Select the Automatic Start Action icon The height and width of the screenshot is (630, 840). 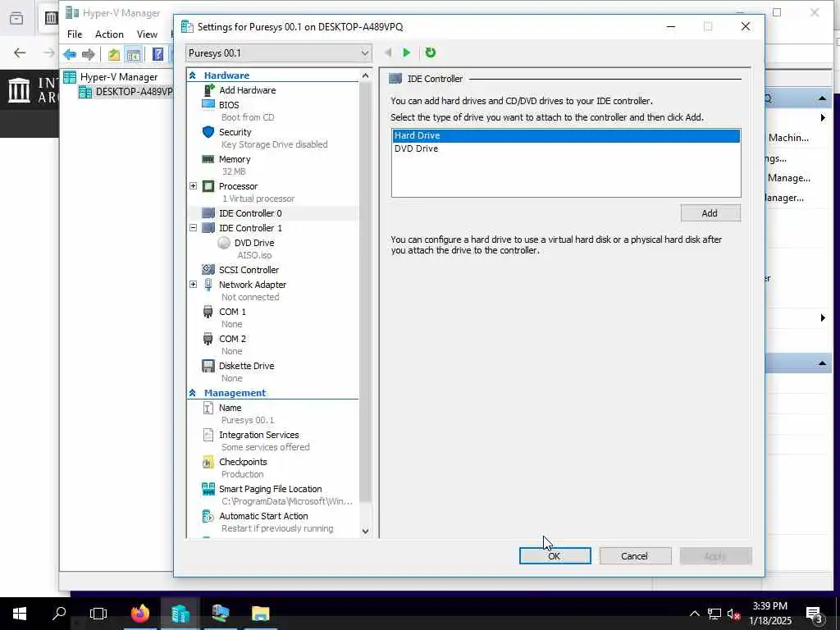click(x=208, y=516)
